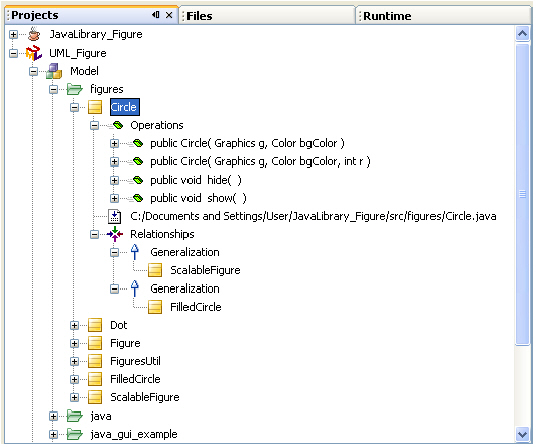Click the UML_Figure project icon
This screenshot has height=447, width=537.
(x=34, y=53)
